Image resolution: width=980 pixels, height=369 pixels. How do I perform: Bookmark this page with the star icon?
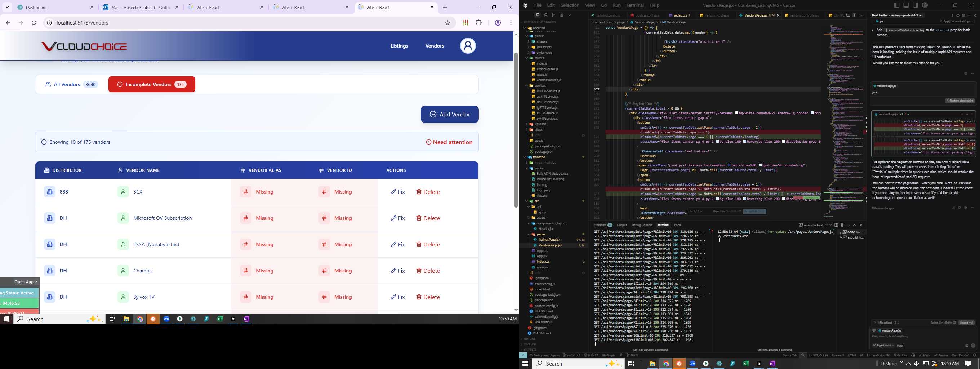pyautogui.click(x=447, y=23)
